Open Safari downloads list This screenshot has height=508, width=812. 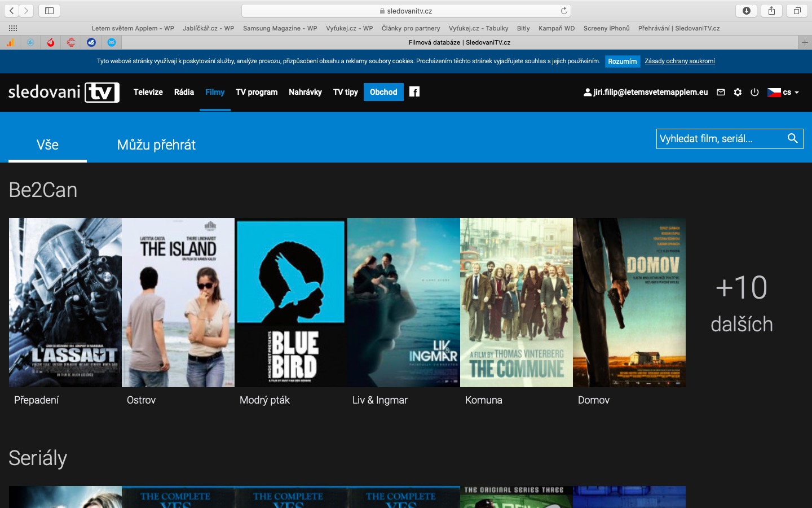coord(747,11)
